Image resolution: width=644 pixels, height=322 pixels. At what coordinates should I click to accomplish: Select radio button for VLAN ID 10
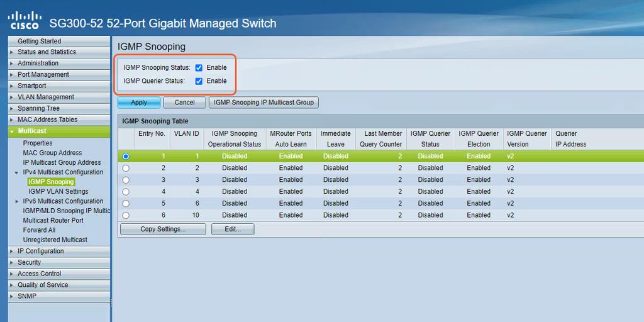tap(126, 215)
